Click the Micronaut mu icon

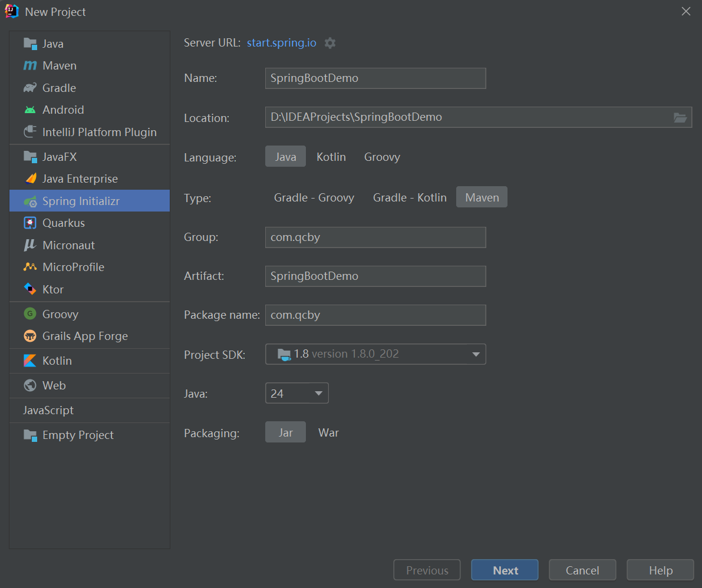[x=30, y=245]
